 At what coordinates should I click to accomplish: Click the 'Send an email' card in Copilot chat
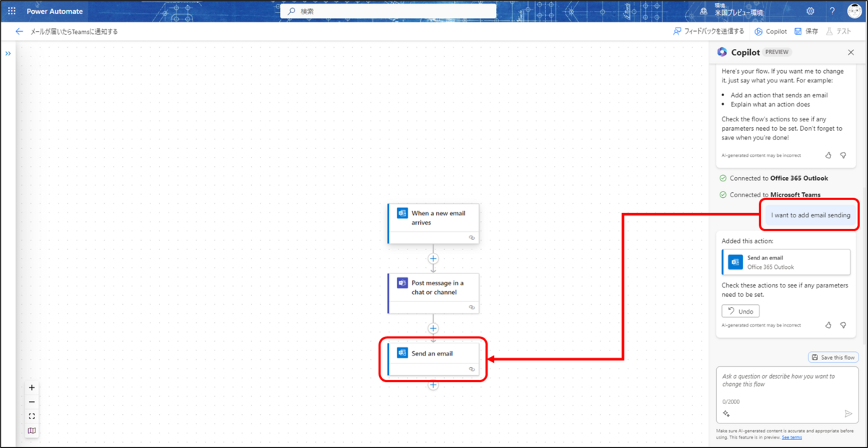(786, 262)
